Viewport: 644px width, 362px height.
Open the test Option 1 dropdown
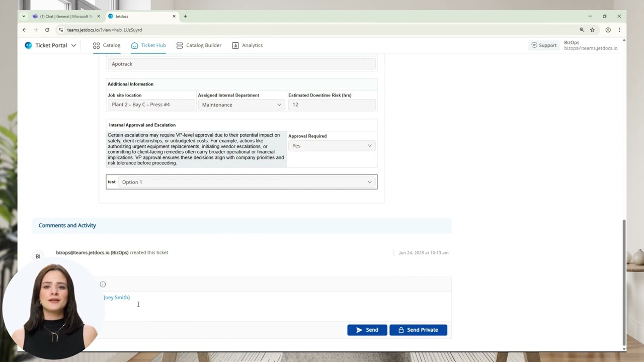[x=247, y=182]
